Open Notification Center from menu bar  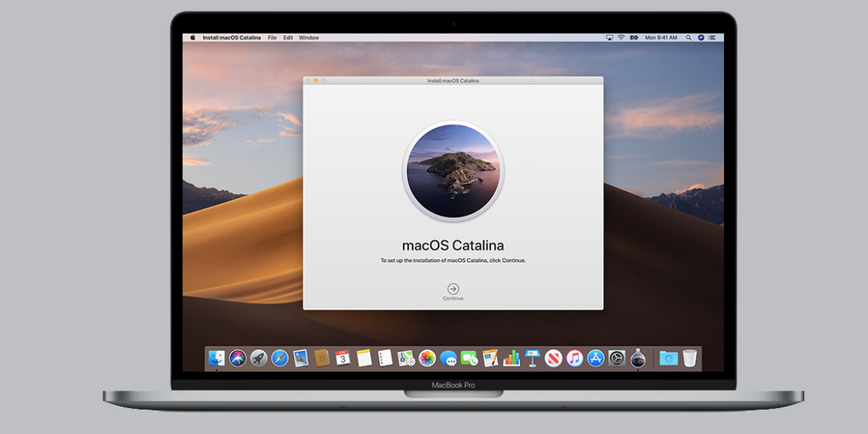(x=712, y=37)
